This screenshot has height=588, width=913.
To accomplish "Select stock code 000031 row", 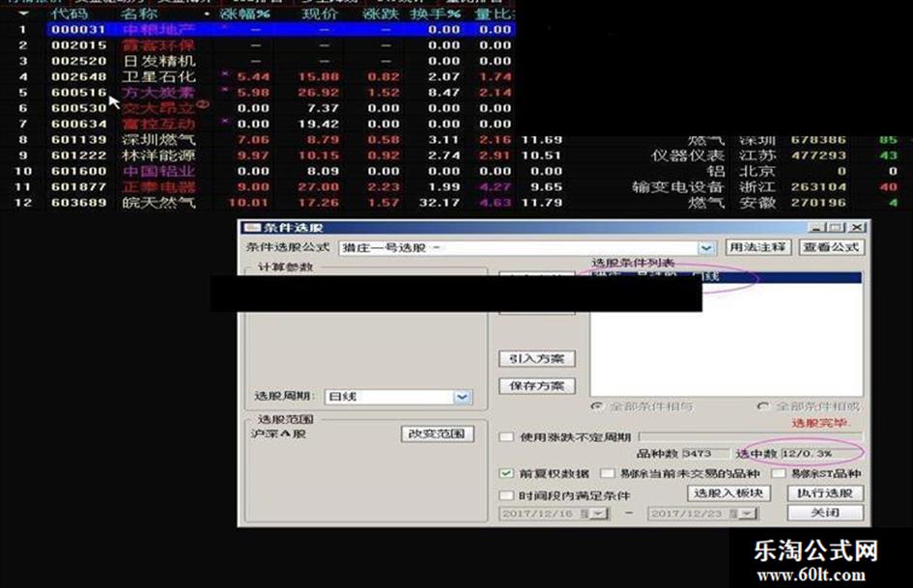I will click(280, 29).
